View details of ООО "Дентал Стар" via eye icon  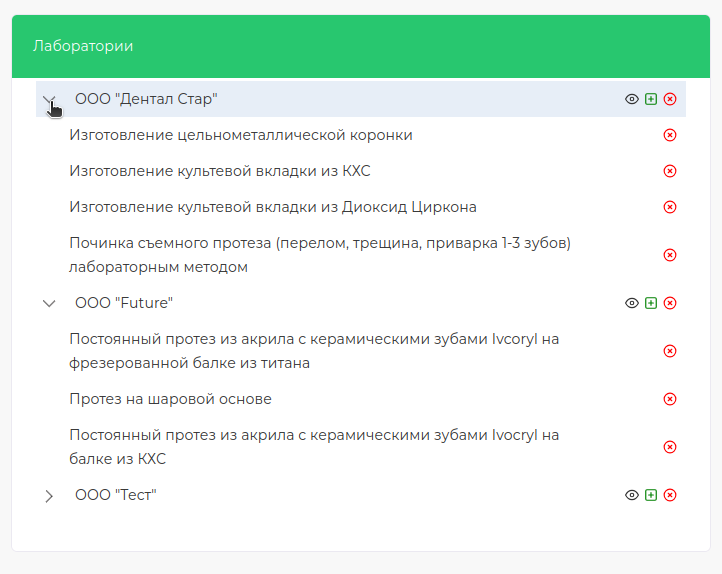(632, 99)
